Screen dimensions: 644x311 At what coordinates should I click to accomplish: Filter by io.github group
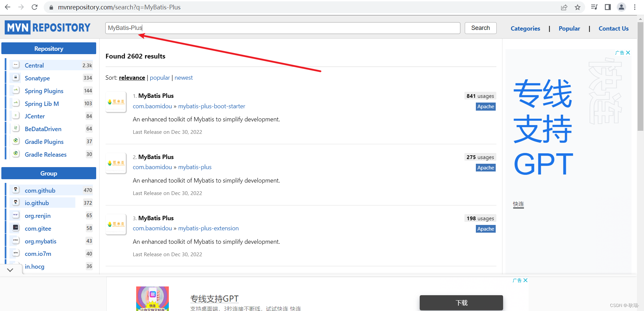click(37, 203)
